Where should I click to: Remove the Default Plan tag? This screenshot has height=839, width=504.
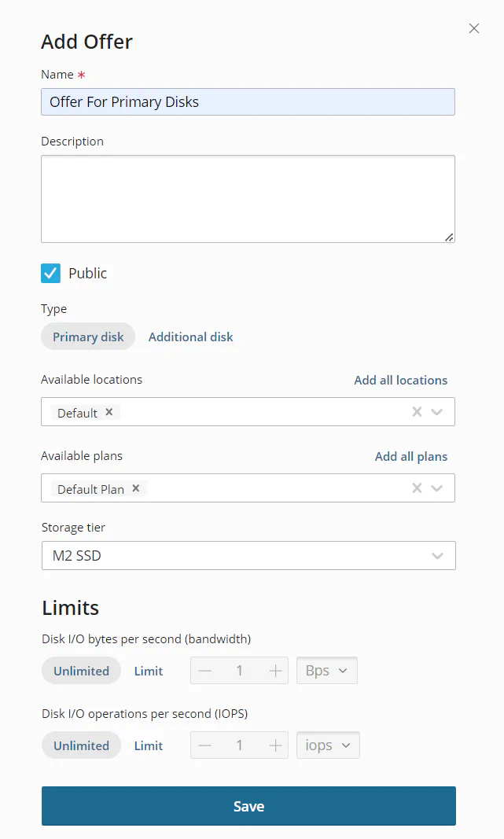tap(134, 488)
